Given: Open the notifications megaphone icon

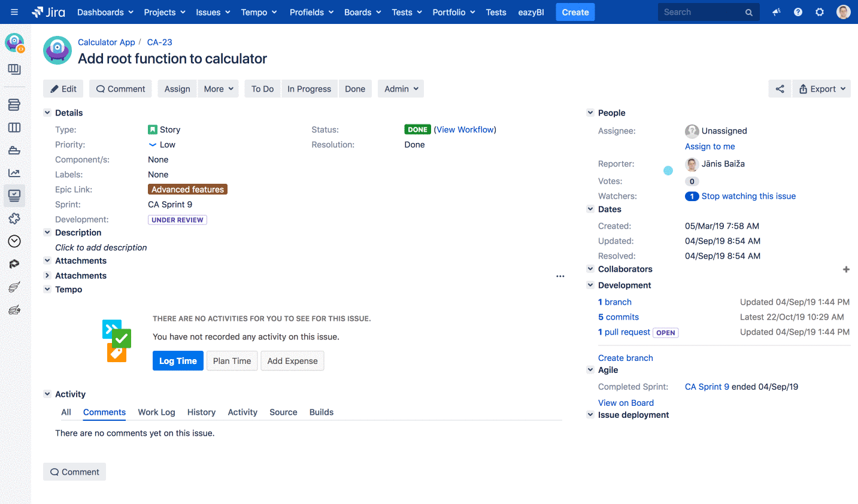Looking at the screenshot, I should [x=777, y=12].
